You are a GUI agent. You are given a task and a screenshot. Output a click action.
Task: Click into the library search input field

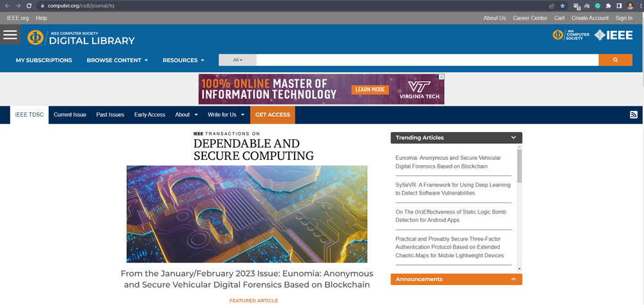[x=427, y=60]
